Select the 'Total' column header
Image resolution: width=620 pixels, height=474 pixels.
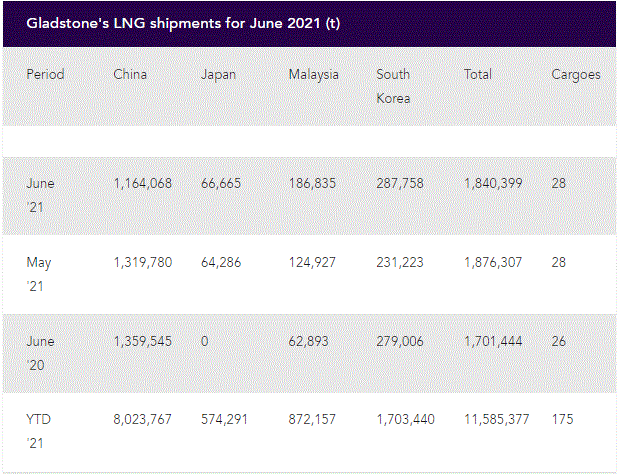pyautogui.click(x=479, y=74)
